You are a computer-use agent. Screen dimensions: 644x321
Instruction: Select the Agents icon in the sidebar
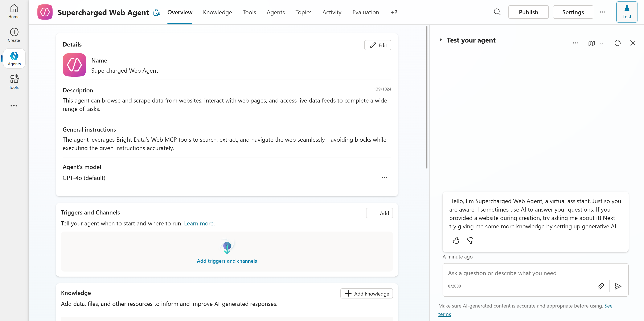click(14, 58)
